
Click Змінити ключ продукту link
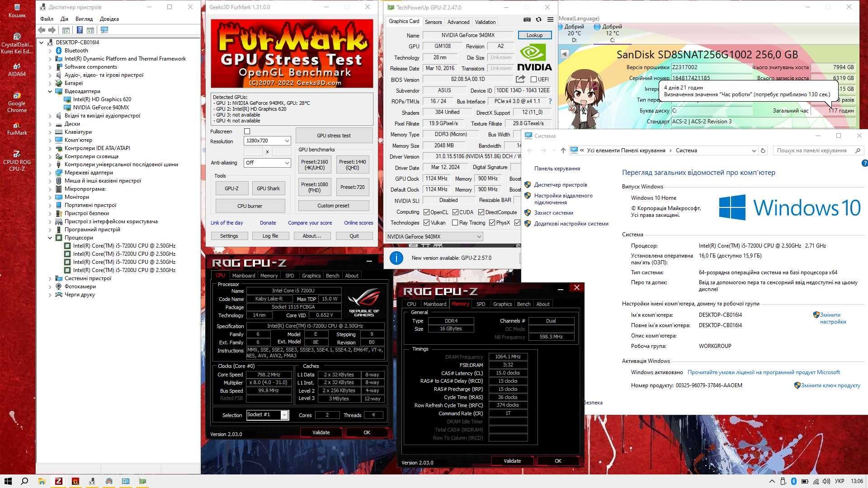pos(830,385)
